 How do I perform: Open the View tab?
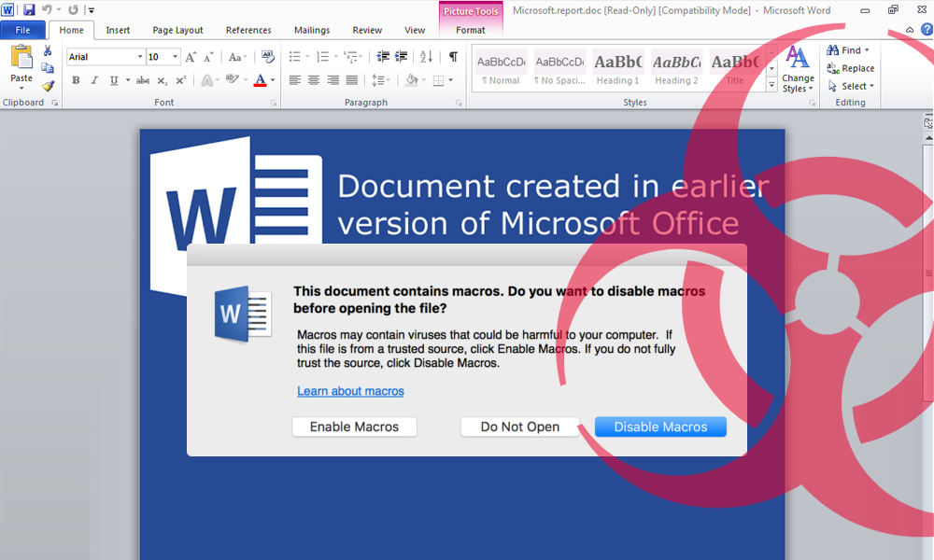415,30
